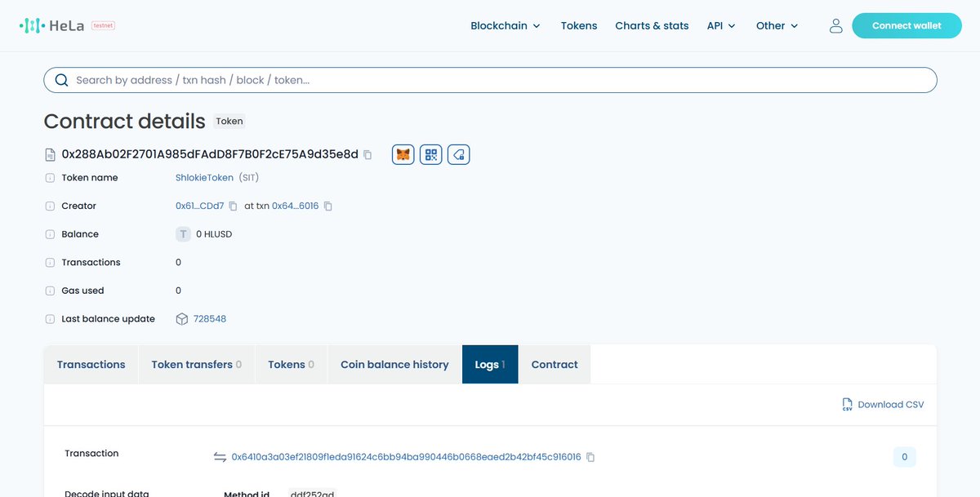Expand the API menu

click(x=721, y=26)
